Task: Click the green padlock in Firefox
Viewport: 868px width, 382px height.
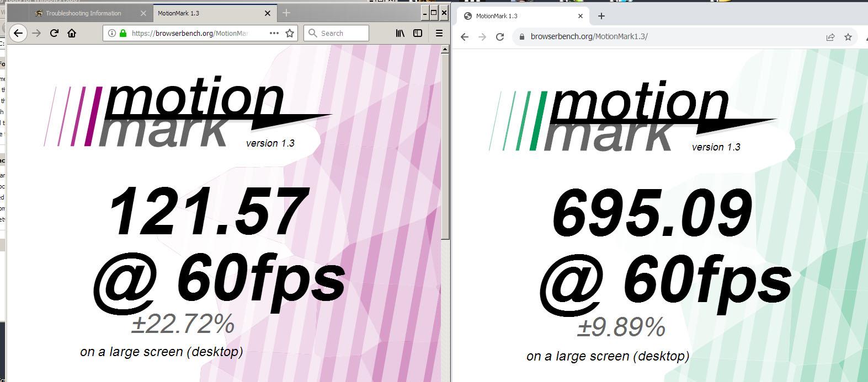Action: (x=123, y=33)
